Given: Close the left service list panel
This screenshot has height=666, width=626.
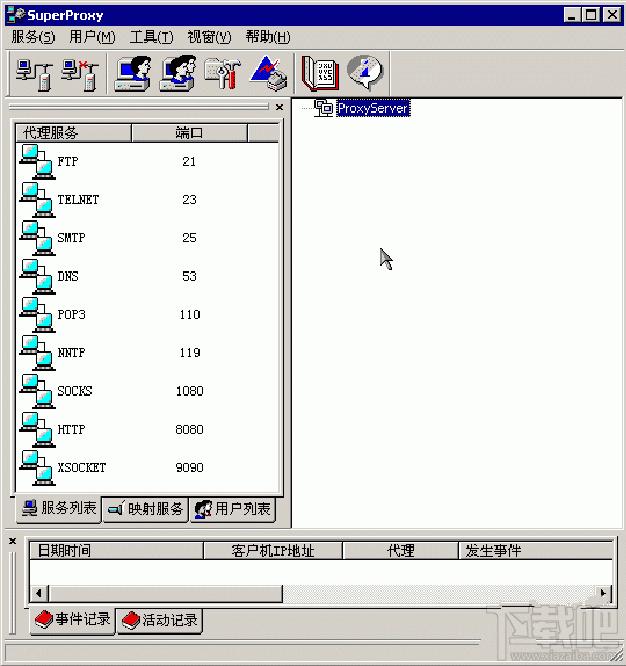Looking at the screenshot, I should pos(279,107).
